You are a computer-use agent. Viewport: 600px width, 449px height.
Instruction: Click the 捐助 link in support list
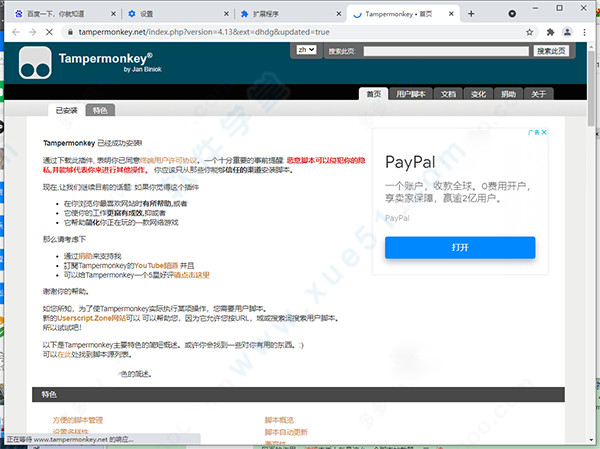pos(83,256)
